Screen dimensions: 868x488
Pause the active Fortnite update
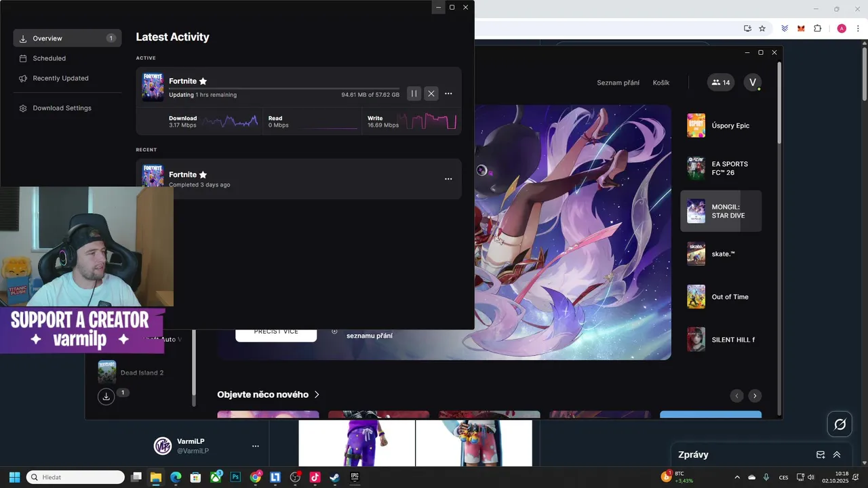click(x=414, y=94)
